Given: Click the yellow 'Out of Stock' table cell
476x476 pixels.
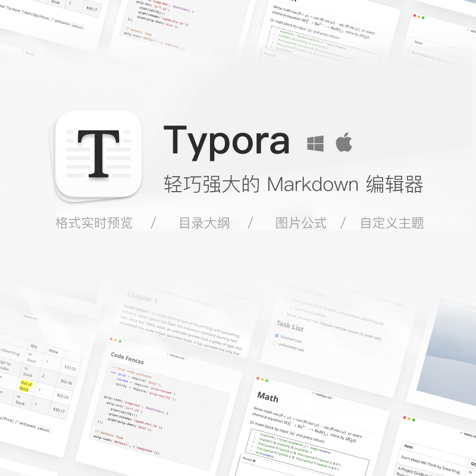Looking at the screenshot, I should coord(25,386).
